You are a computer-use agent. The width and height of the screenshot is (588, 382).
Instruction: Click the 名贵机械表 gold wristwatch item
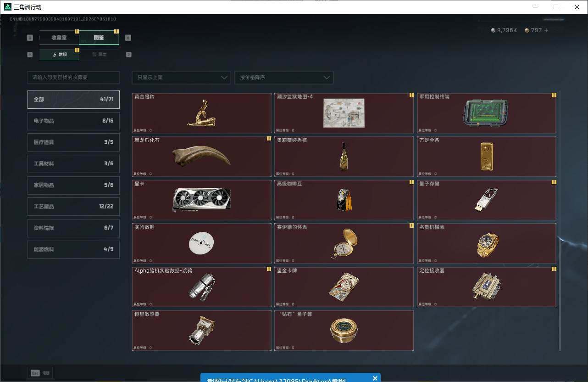click(487, 243)
